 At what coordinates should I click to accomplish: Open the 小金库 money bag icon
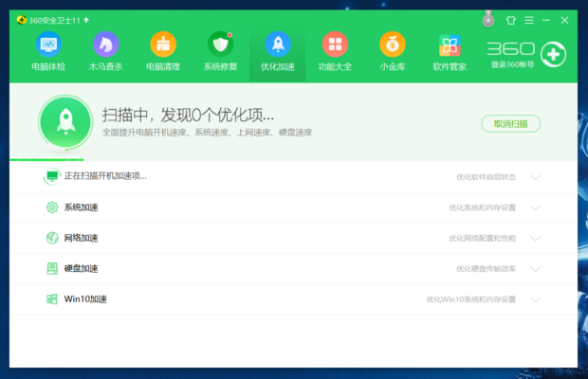pos(393,45)
